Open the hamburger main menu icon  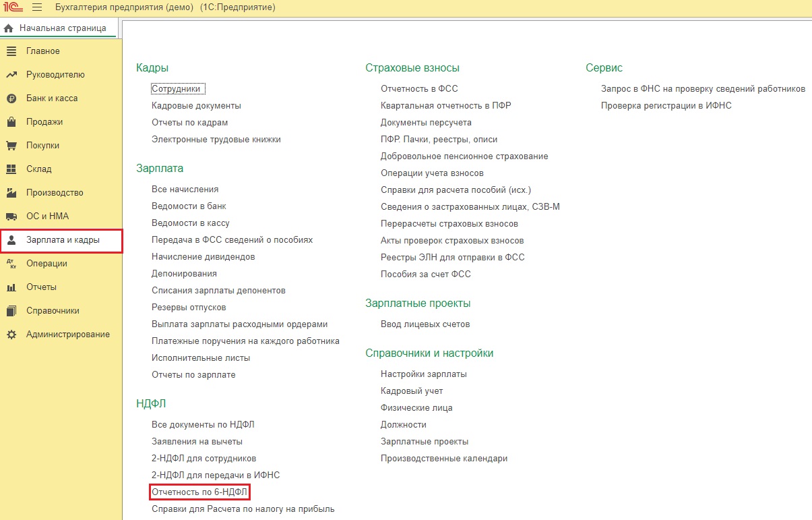(x=37, y=7)
